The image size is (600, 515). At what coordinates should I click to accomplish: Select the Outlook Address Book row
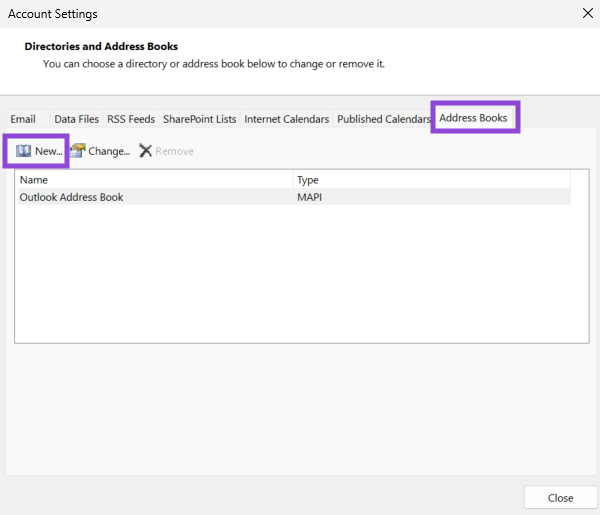click(x=294, y=197)
